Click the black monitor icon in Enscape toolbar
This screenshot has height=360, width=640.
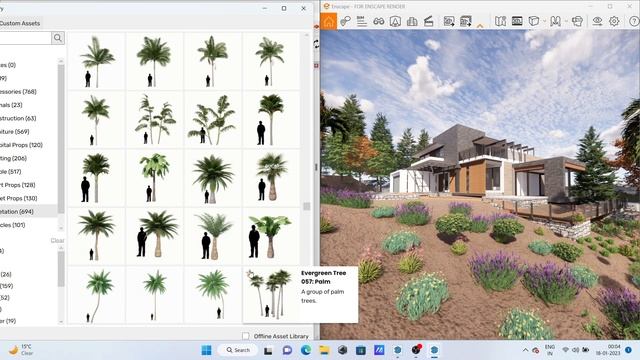(x=517, y=21)
